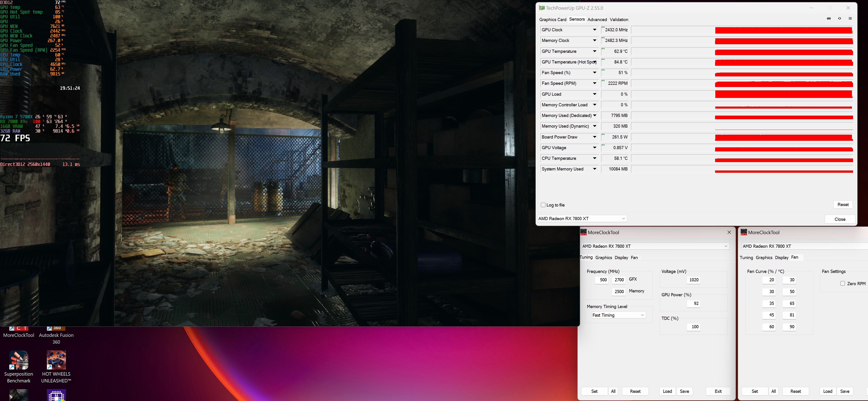Viewport: 868px width, 401px height.
Task: Click the GFX maximum frequency field 2700
Action: tap(619, 280)
